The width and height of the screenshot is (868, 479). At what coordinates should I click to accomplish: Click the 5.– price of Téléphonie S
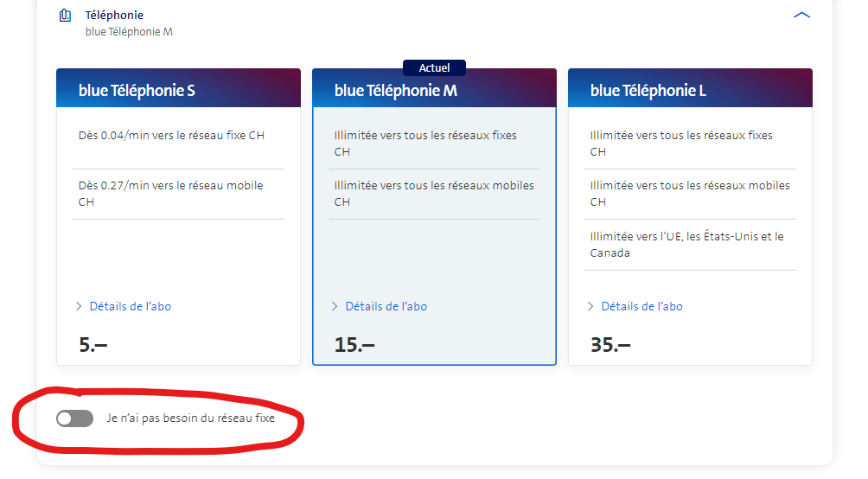click(93, 344)
